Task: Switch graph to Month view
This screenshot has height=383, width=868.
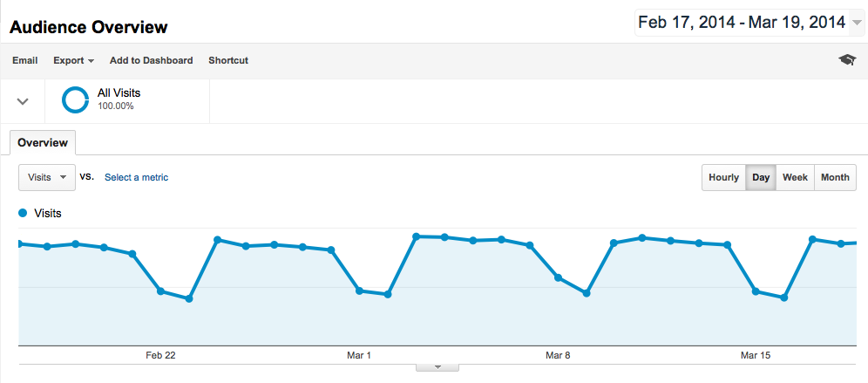Action: [x=835, y=177]
